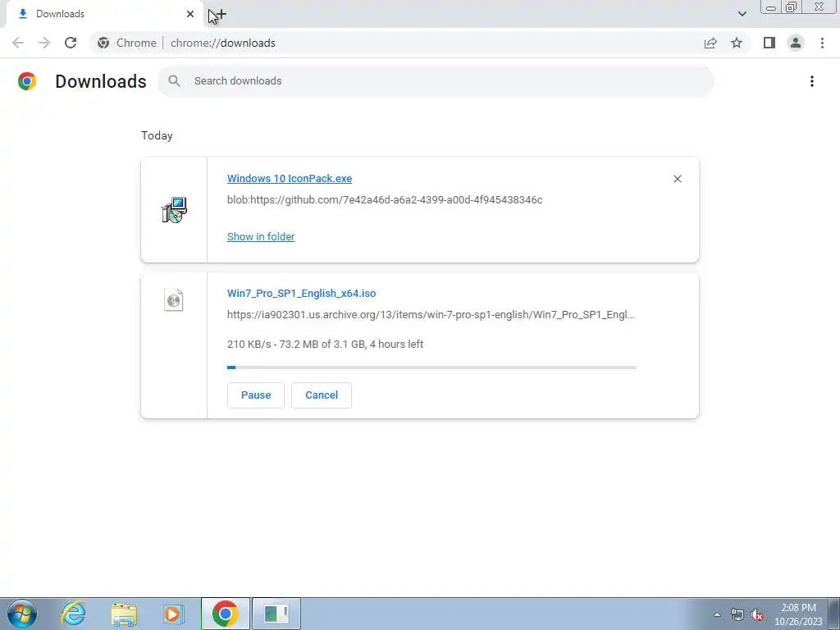
Task: Click the Downloads page heading
Action: (x=101, y=81)
